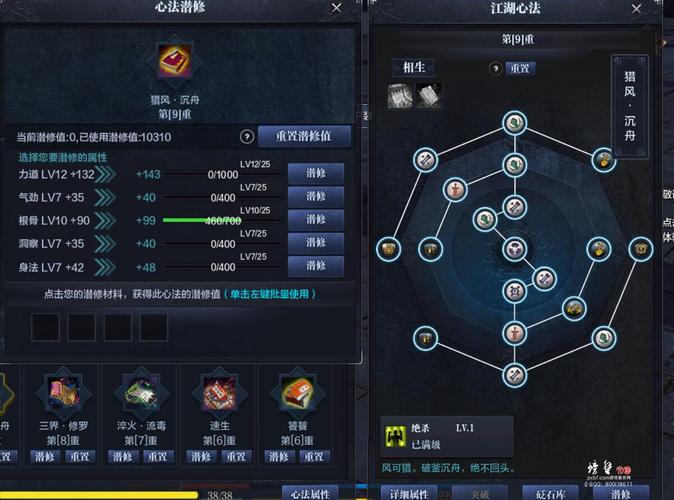This screenshot has height=500, width=674.
Task: Click the 重置潜修值 button
Action: [304, 136]
